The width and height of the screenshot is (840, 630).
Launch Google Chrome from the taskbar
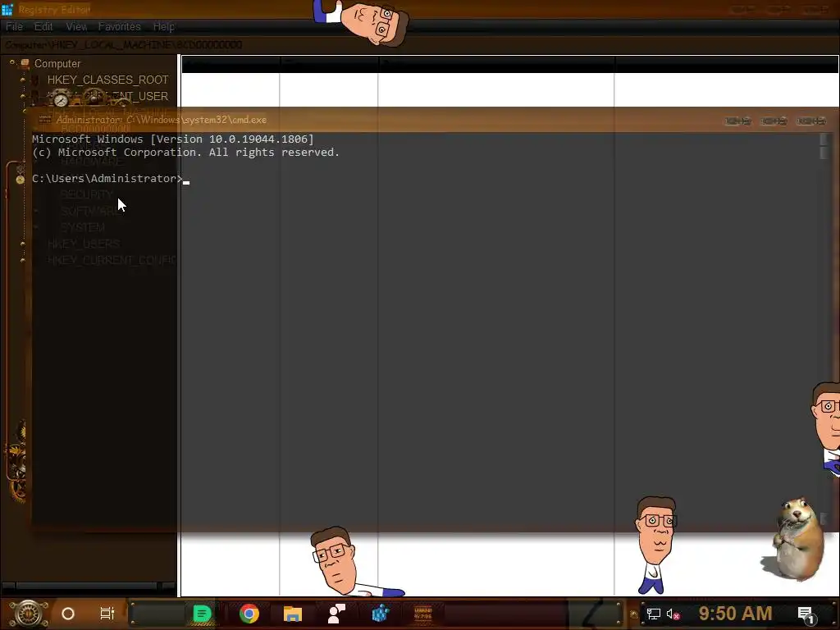point(249,614)
